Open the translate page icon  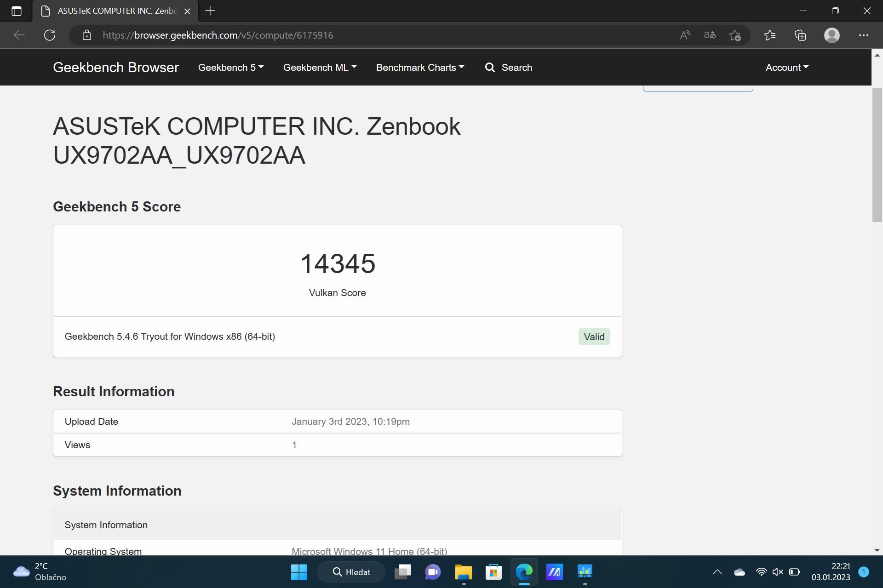coord(710,35)
